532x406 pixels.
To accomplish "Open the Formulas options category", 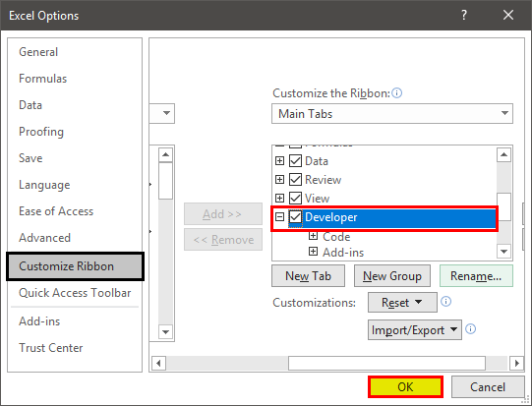I will [x=42, y=79].
